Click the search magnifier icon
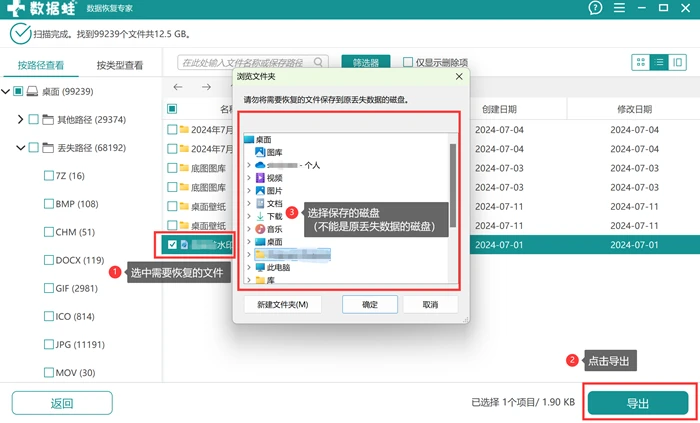Image resolution: width=700 pixels, height=423 pixels. click(318, 62)
